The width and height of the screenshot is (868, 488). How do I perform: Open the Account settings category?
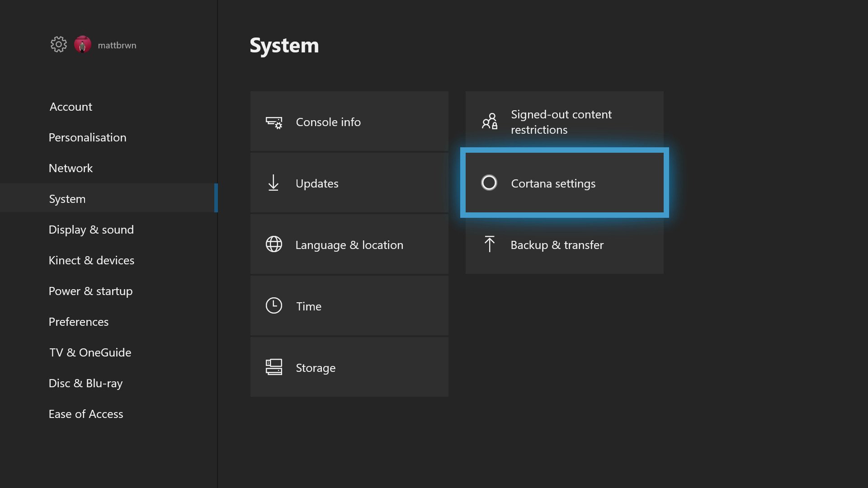71,107
